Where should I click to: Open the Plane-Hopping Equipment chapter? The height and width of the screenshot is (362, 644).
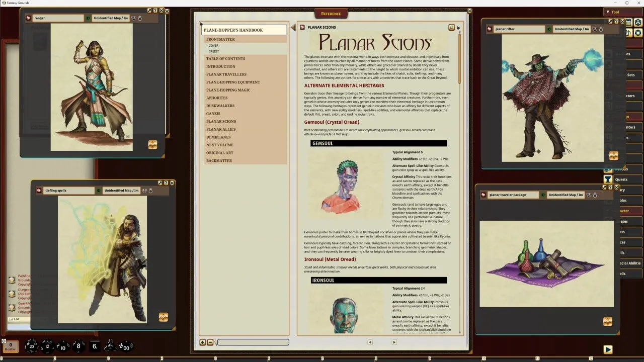point(233,82)
